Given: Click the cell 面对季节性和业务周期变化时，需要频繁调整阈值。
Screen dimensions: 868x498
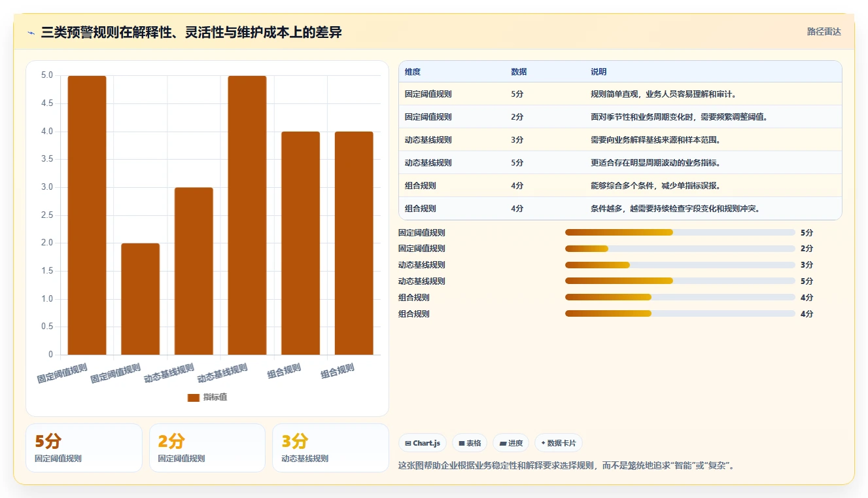Looking at the screenshot, I should 679,117.
